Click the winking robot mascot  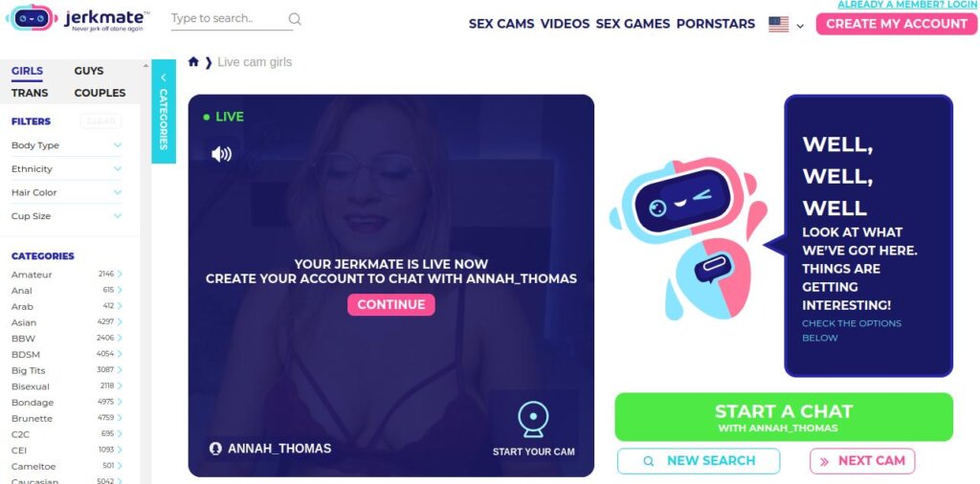[687, 238]
